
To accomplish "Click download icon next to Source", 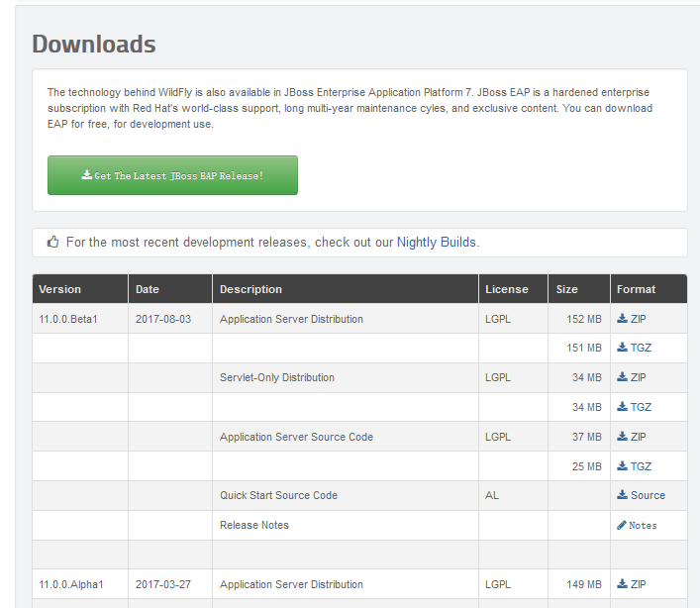I will tap(623, 494).
